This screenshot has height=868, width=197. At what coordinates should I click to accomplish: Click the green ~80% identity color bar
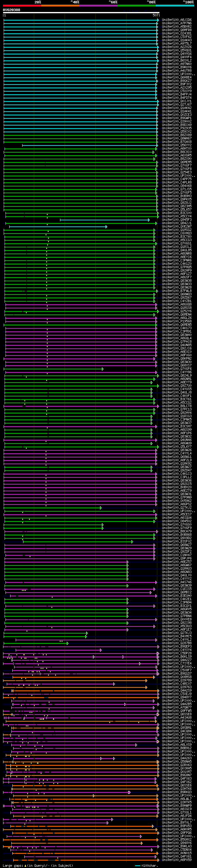click(137, 6)
